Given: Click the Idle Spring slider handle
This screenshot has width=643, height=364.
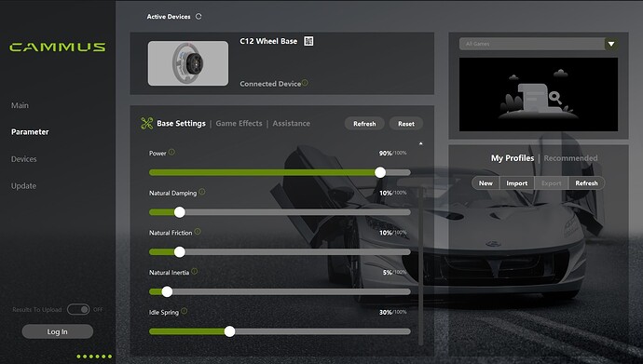Looking at the screenshot, I should pos(229,331).
